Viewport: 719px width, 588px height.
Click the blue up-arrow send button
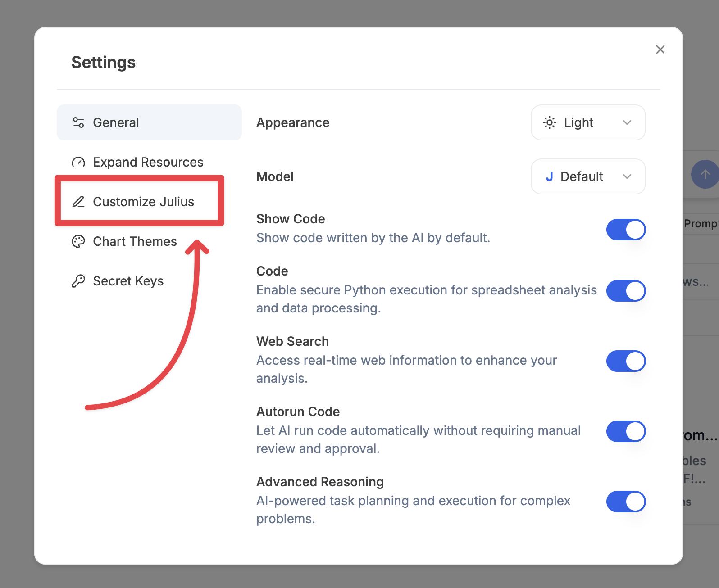click(x=705, y=174)
